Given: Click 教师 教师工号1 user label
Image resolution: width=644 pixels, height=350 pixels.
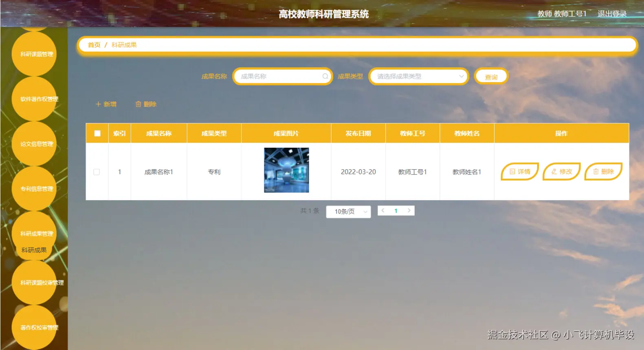Looking at the screenshot, I should coord(562,14).
